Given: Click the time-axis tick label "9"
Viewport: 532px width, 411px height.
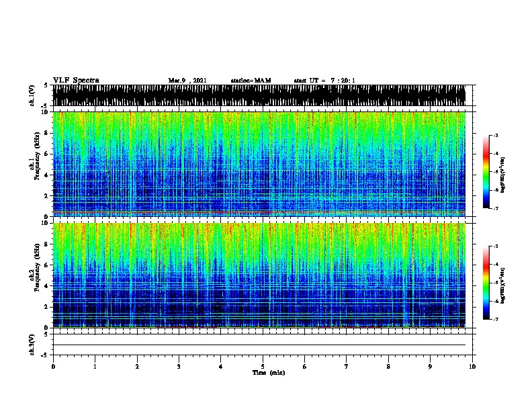Looking at the screenshot, I should tap(430, 367).
